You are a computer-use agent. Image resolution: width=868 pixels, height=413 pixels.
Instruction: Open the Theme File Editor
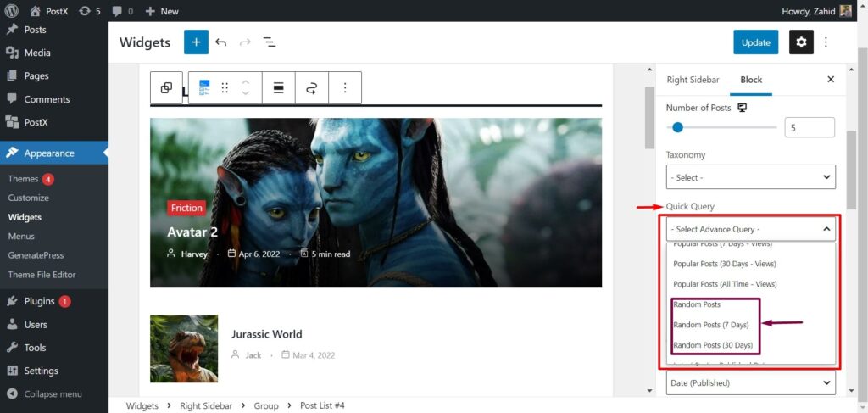click(42, 275)
